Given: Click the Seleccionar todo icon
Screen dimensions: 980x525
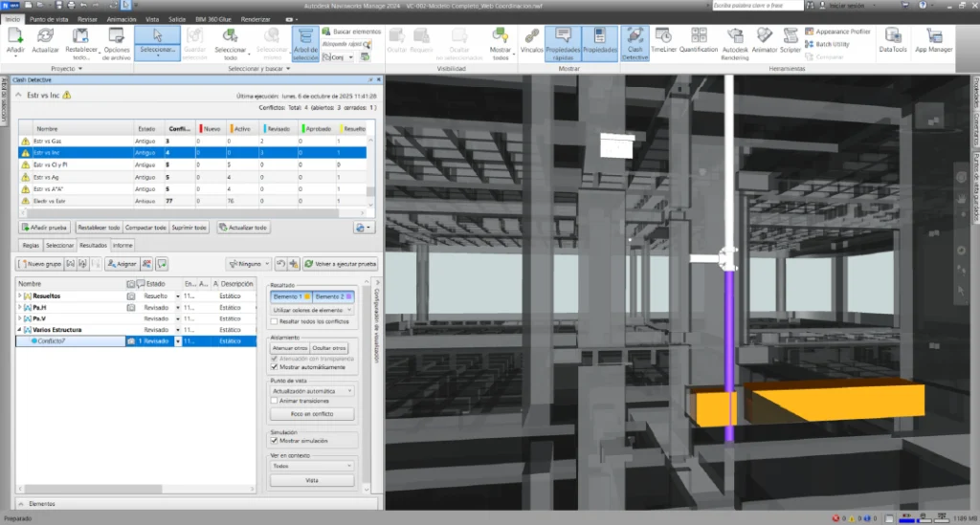Looking at the screenshot, I should [x=230, y=37].
